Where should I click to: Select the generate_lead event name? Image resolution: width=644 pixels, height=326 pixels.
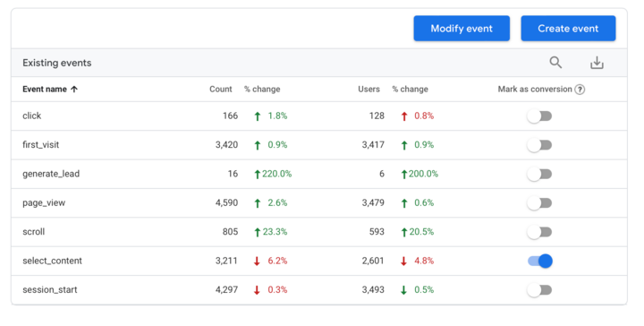pyautogui.click(x=51, y=174)
